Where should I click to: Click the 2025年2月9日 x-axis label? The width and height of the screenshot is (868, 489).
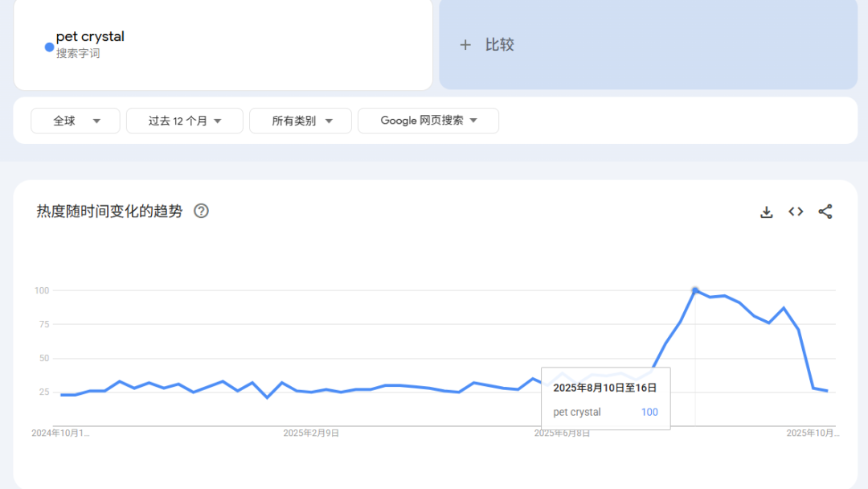(x=311, y=433)
